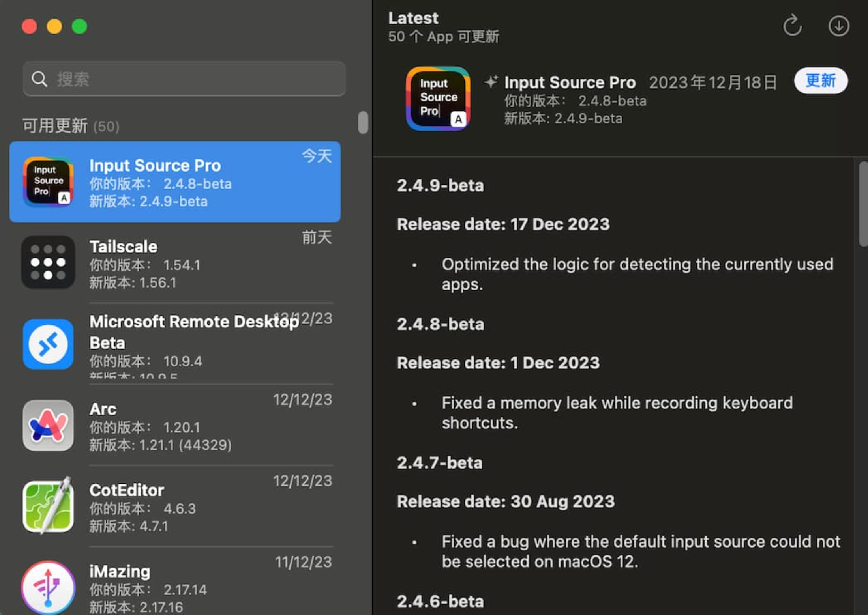Image resolution: width=868 pixels, height=615 pixels.
Task: Click the Microsoft Remote Desktop app icon
Action: click(48, 344)
